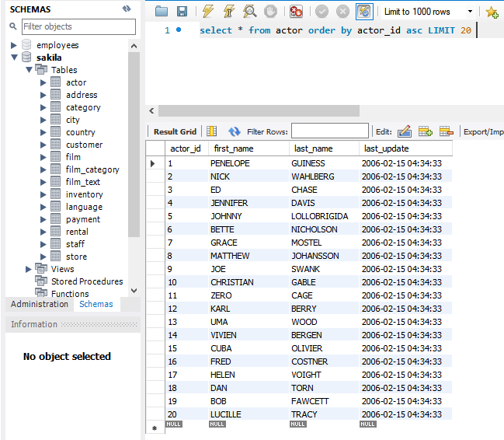Refresh the result grid with blue arrows icon
Screen dimensions: 504x440
tap(235, 131)
